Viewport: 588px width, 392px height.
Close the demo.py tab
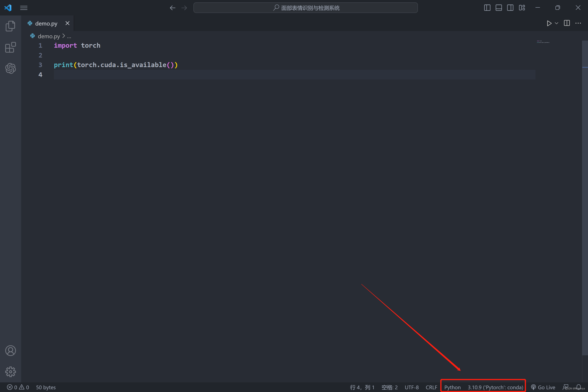(x=67, y=23)
